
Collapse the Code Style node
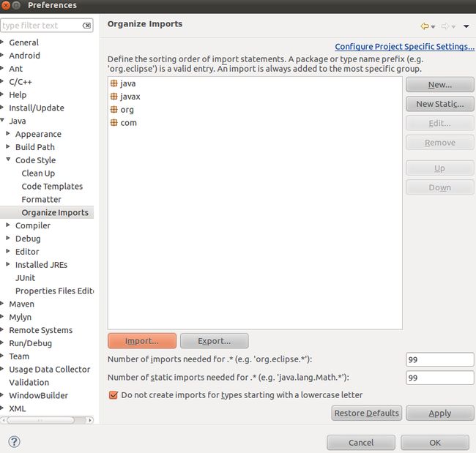pos(8,160)
